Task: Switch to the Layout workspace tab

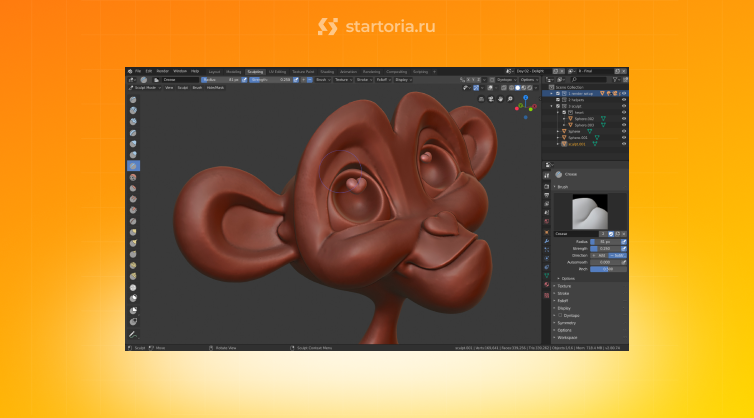Action: click(x=214, y=72)
